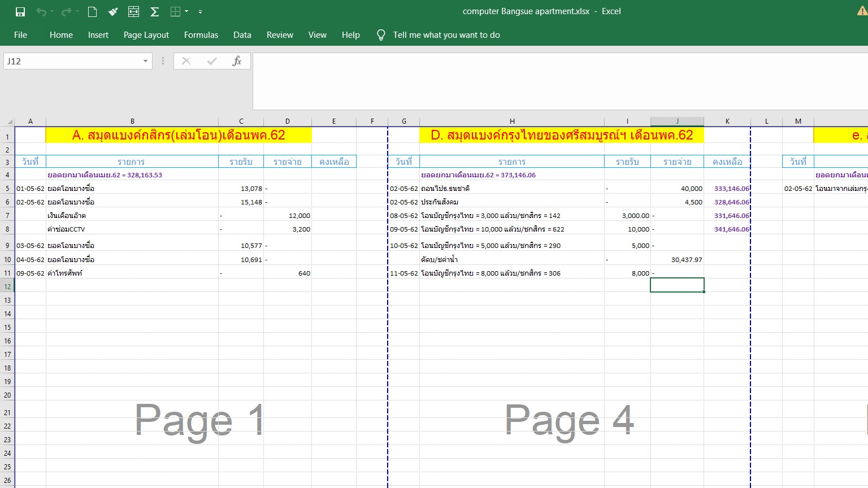Click the Tell Me lightbulb icon
Screen dimensions: 868x488
(381, 35)
